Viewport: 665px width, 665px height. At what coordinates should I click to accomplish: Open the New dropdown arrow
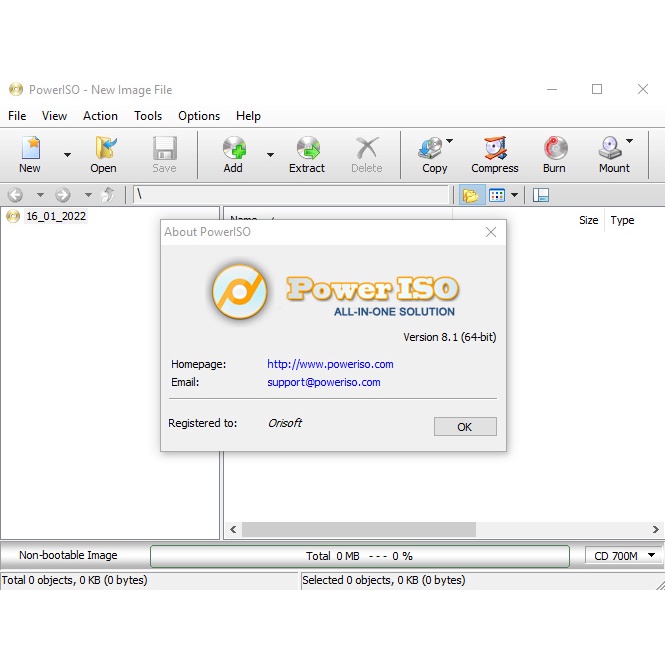point(67,155)
